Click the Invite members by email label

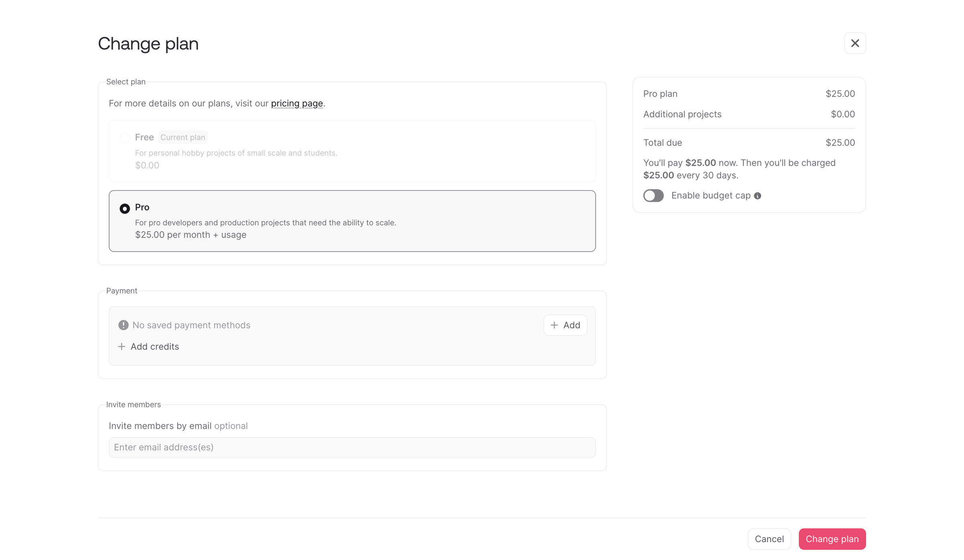tap(160, 426)
